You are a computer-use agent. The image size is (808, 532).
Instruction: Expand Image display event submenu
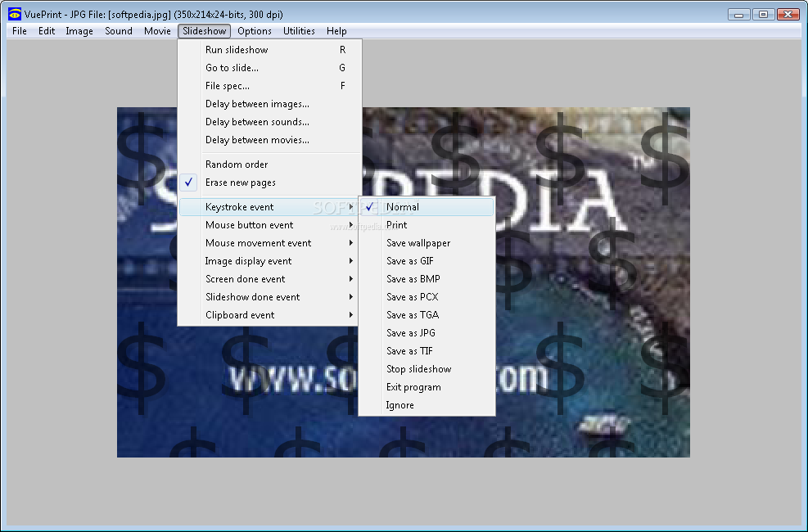coord(269,261)
